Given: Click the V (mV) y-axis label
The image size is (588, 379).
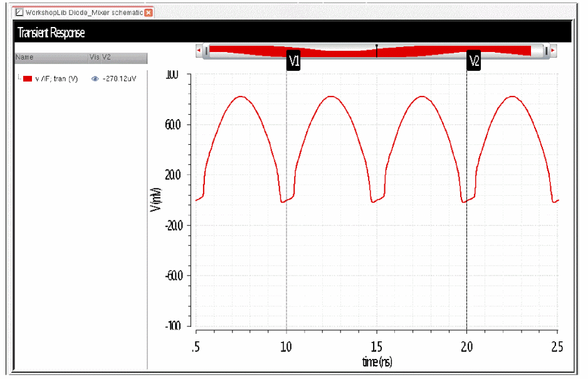Looking at the screenshot, I should click(x=155, y=200).
